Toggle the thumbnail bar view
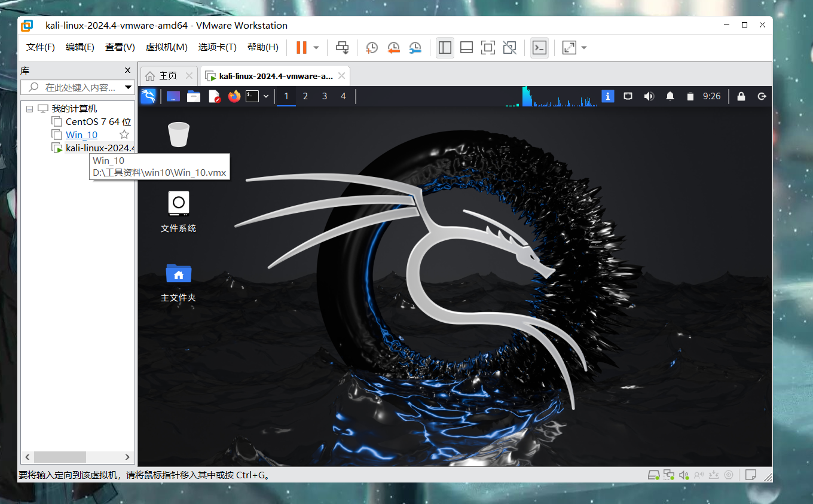 click(x=466, y=48)
